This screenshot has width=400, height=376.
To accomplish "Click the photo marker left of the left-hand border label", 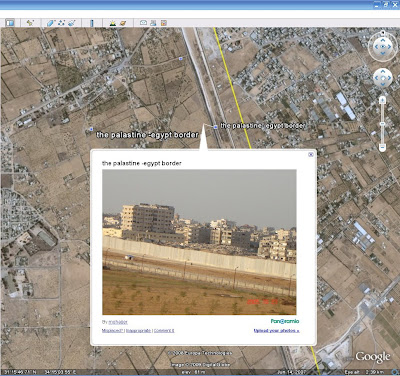I will (91, 129).
